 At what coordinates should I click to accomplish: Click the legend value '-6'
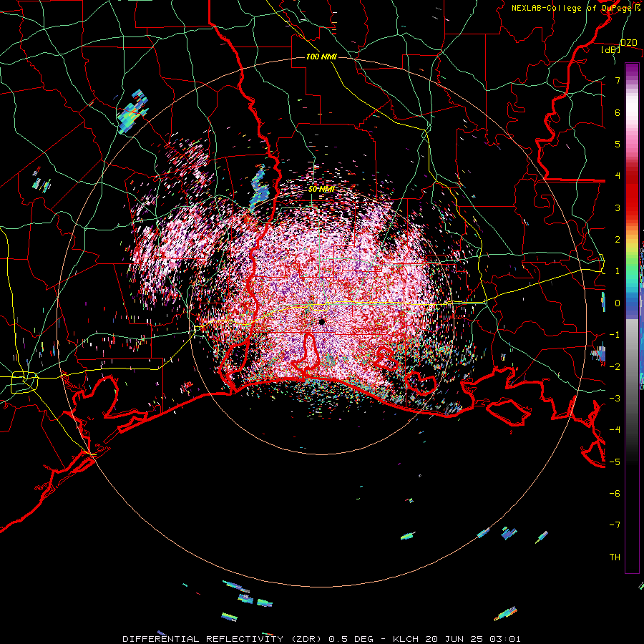click(x=615, y=494)
